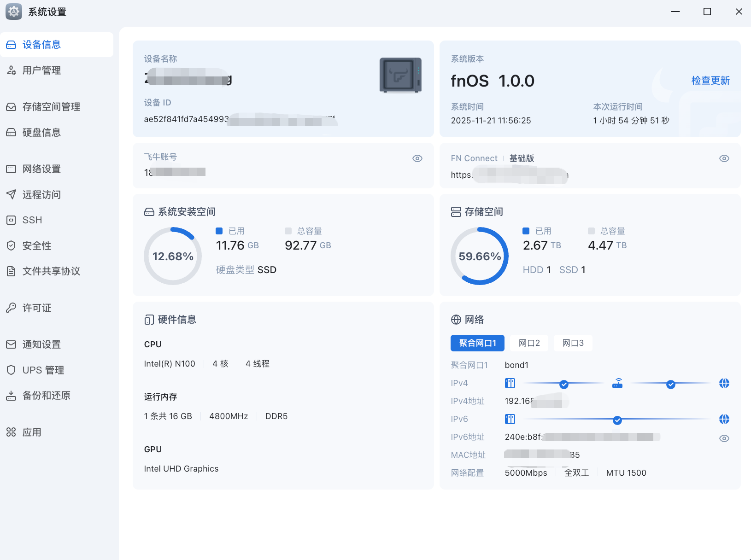Click the NAS device thumbnail image
Image resolution: width=751 pixels, height=560 pixels.
(x=400, y=75)
